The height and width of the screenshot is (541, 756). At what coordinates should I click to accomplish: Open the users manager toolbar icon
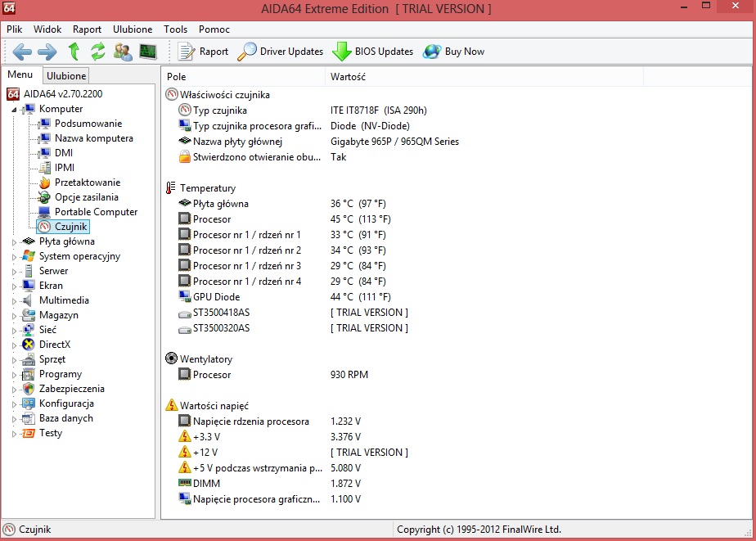(123, 52)
